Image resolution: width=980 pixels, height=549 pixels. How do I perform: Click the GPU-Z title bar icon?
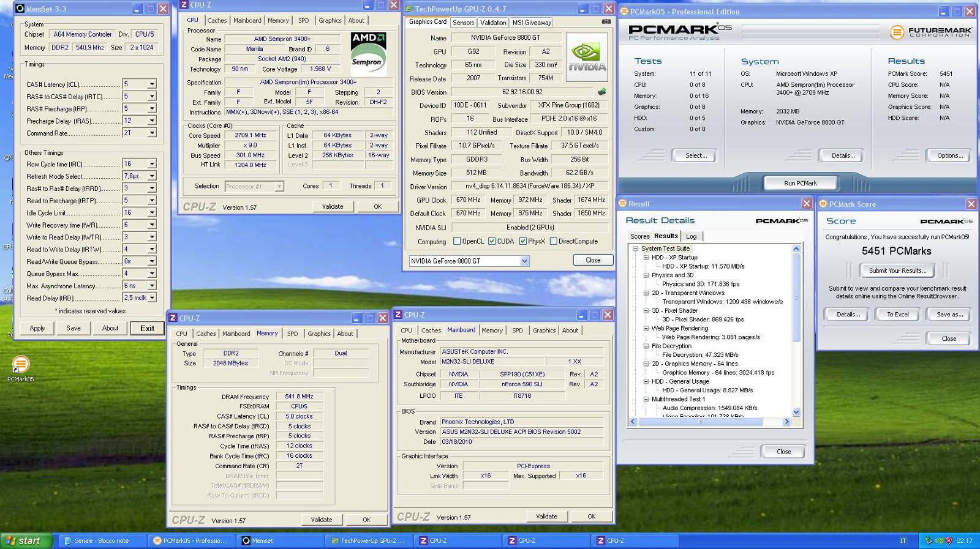click(409, 9)
